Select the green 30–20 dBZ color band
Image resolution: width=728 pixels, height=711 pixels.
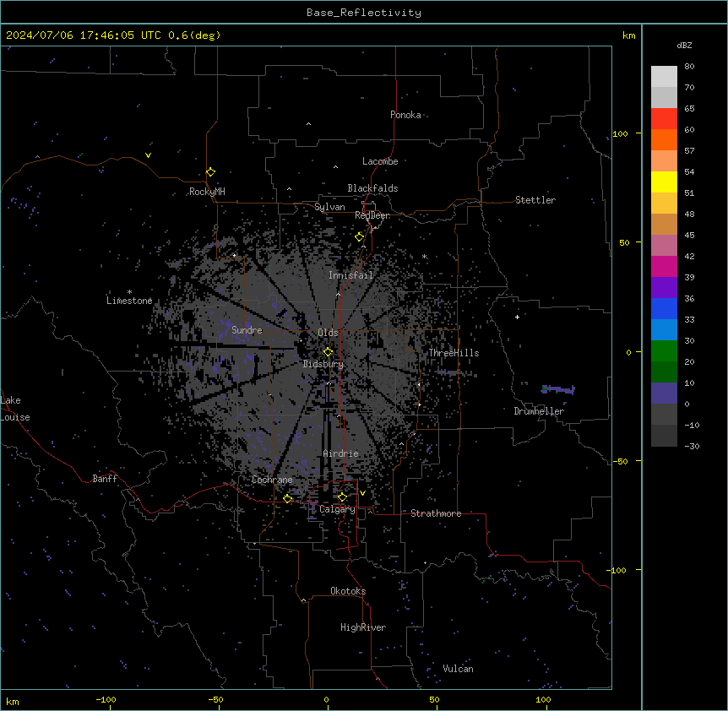coord(664,351)
